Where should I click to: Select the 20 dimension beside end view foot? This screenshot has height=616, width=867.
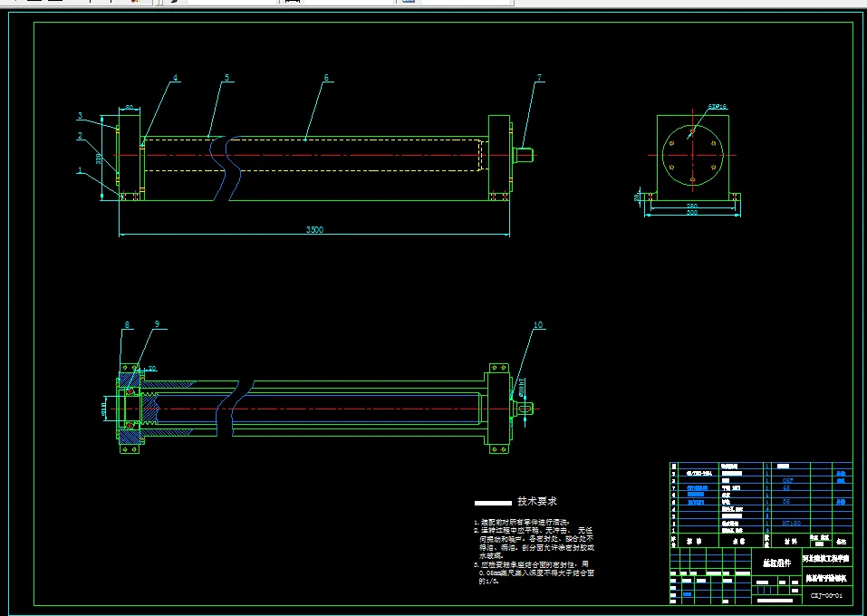pos(637,197)
